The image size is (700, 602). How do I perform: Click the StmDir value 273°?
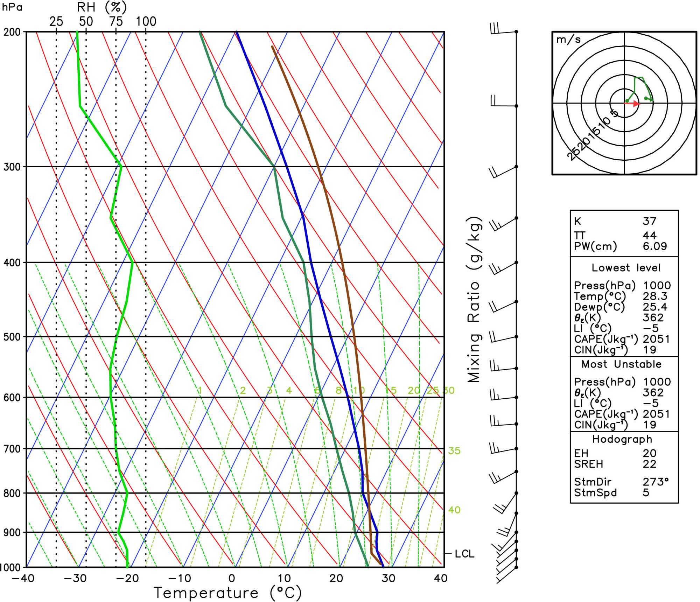coord(656,482)
